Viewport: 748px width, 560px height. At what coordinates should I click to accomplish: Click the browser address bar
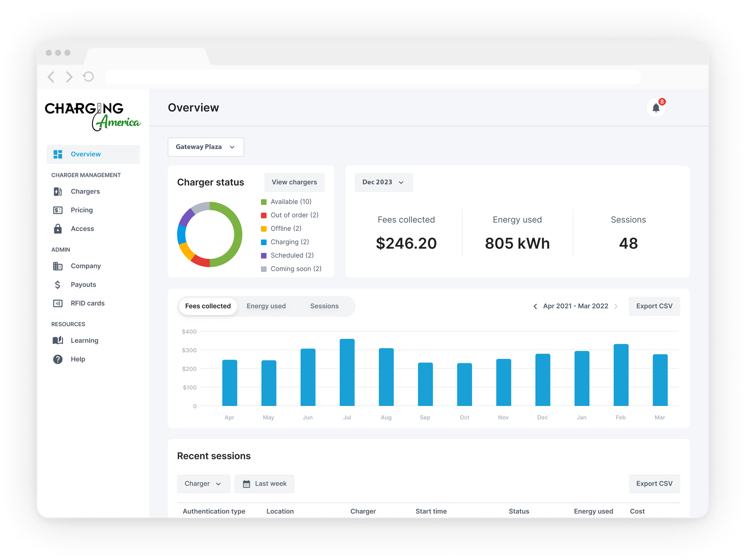pos(373,77)
